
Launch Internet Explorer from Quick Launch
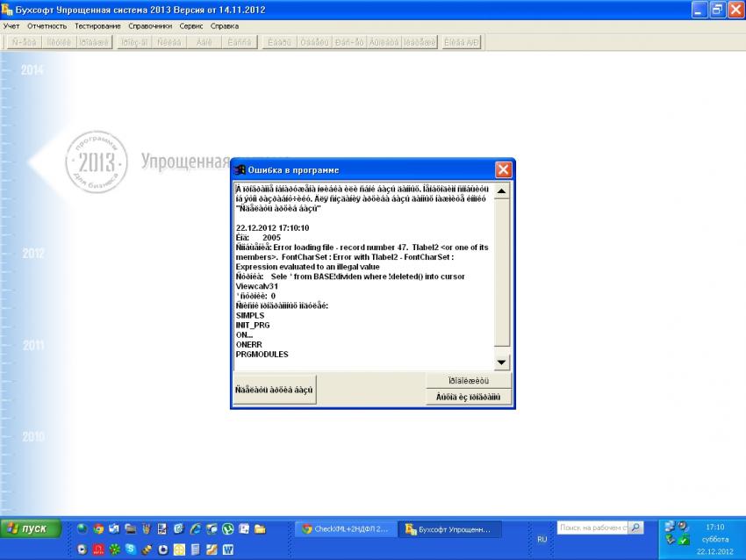pos(195,529)
